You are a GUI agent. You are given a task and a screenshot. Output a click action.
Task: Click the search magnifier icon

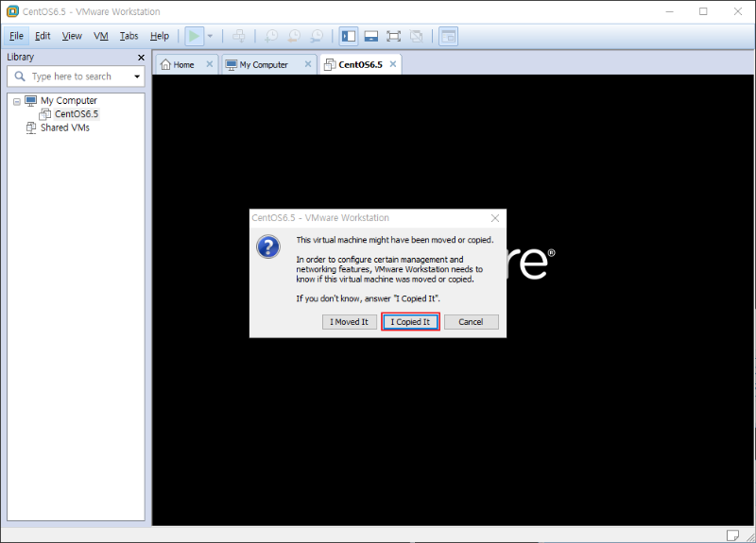click(x=20, y=76)
